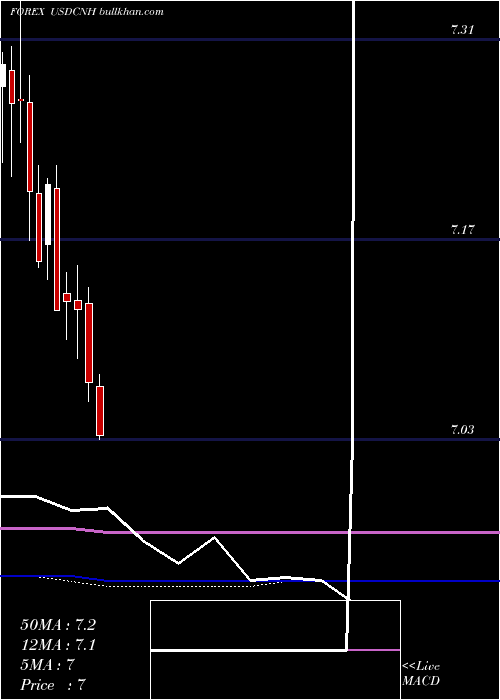
Task: Click the white candlestick near 7.17
Action: pyautogui.click(x=48, y=214)
